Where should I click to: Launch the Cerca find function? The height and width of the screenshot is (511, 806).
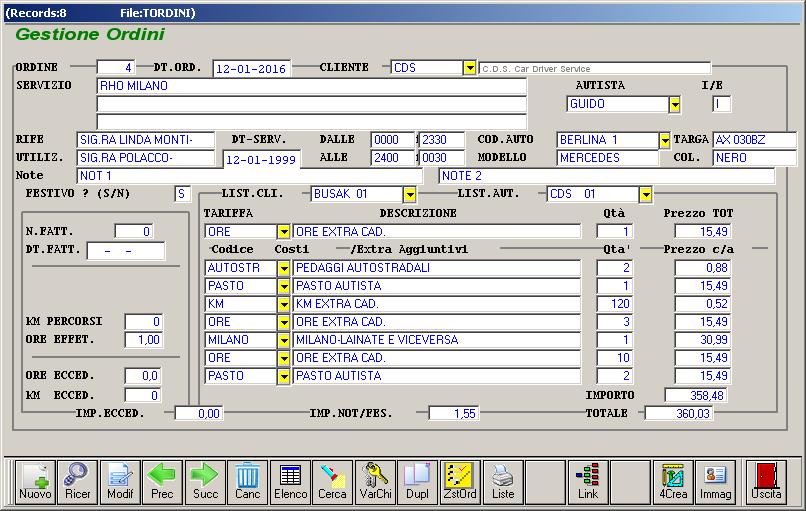(x=333, y=481)
